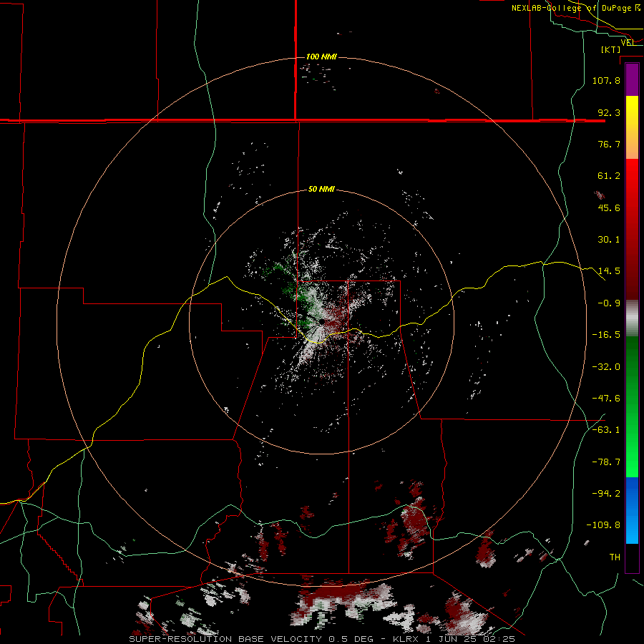Click the -109.8 velocity scale value
The image size is (644, 644).
(x=603, y=525)
